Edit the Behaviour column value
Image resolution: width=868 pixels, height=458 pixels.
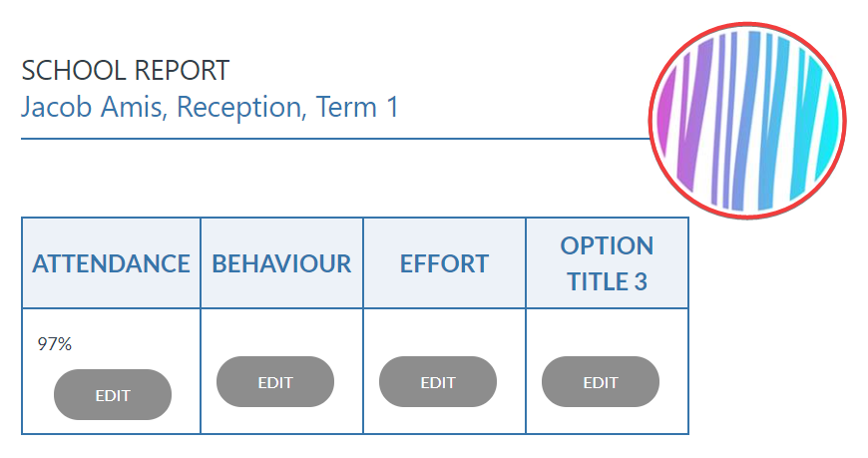click(x=275, y=382)
